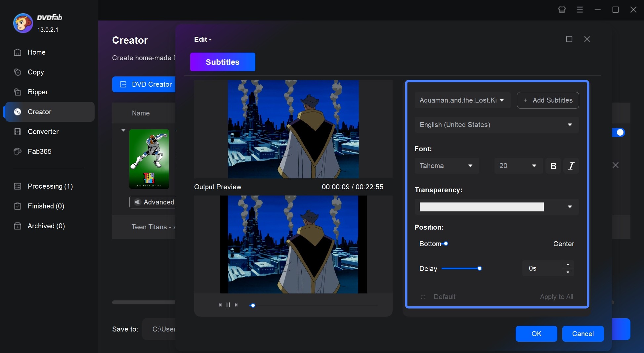Click the delay 0s input field
Viewport: 644px width, 353px height.
(541, 268)
